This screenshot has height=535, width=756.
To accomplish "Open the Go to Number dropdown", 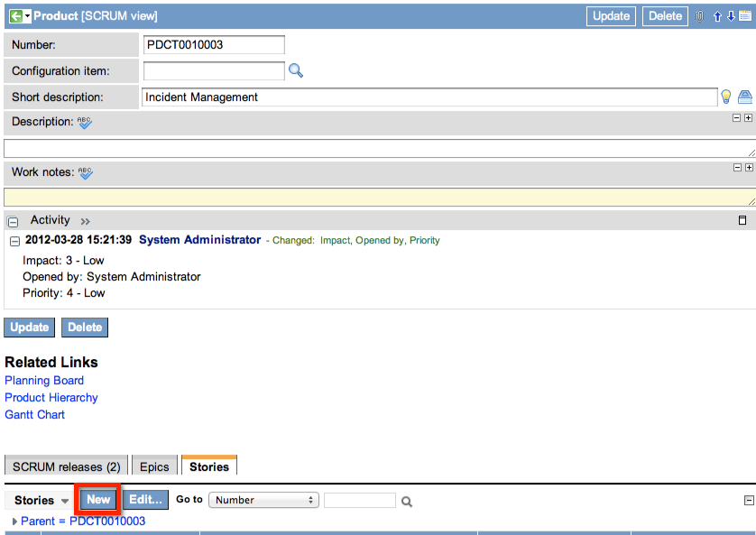I will pyautogui.click(x=264, y=500).
